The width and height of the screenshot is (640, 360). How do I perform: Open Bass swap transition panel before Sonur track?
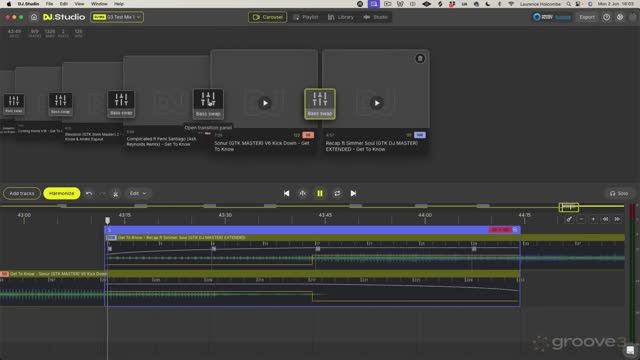[208, 104]
